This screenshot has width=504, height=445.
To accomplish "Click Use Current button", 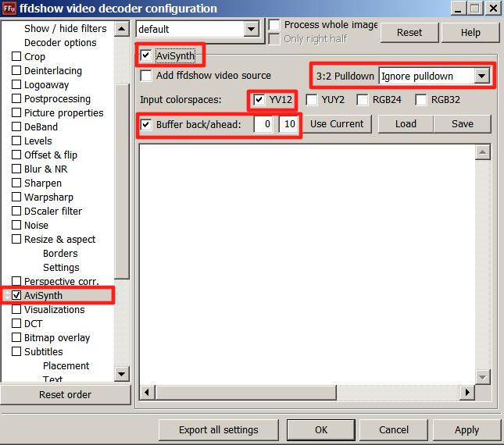I will (337, 124).
